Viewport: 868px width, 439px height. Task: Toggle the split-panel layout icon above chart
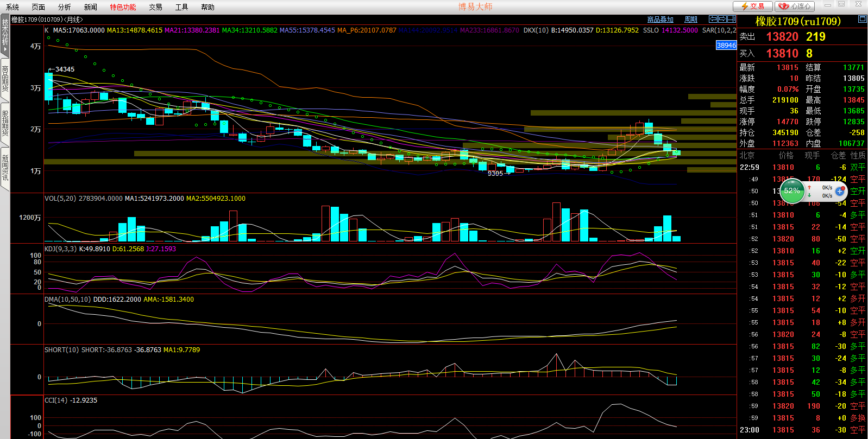732,19
